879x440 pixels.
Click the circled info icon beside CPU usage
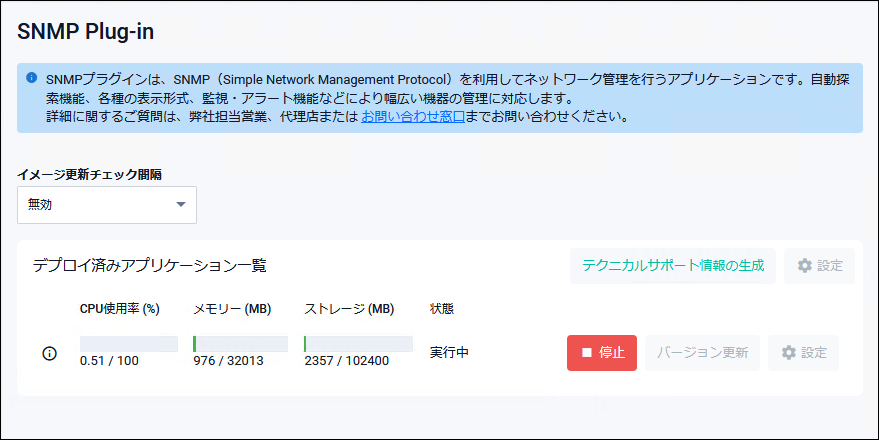[x=49, y=353]
